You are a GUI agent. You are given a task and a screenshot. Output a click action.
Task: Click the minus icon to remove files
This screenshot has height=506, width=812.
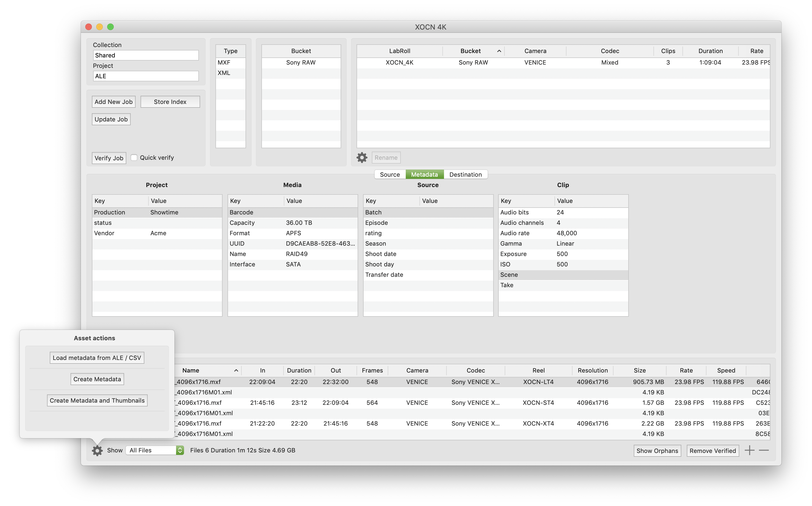click(x=764, y=450)
